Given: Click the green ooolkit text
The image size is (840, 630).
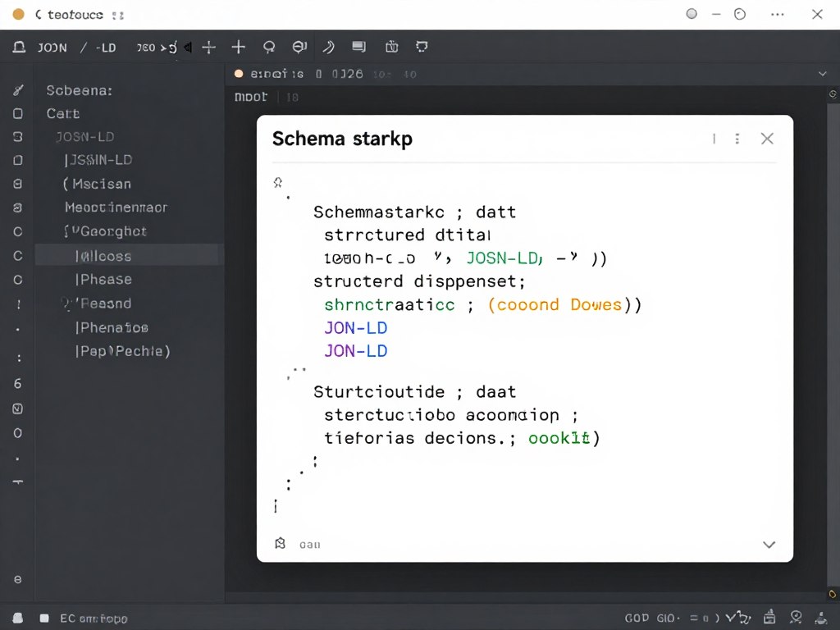Looking at the screenshot, I should pos(559,438).
